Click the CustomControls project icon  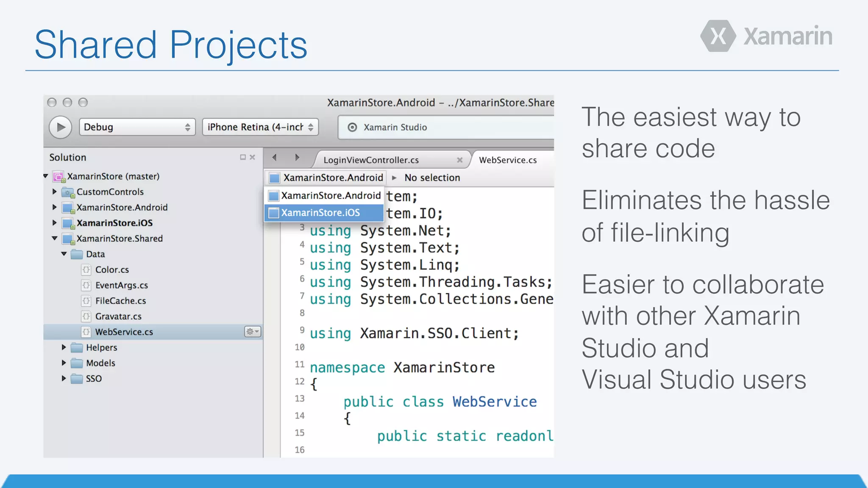pos(68,192)
